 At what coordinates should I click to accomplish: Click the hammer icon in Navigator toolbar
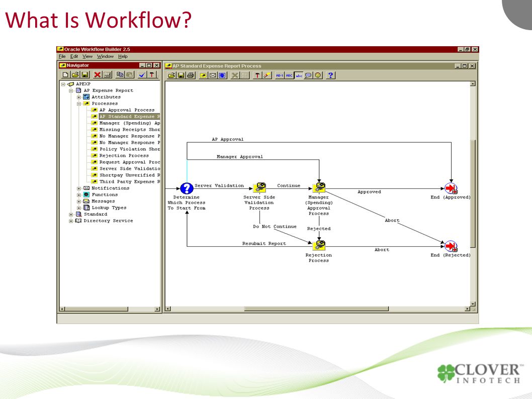(x=152, y=74)
